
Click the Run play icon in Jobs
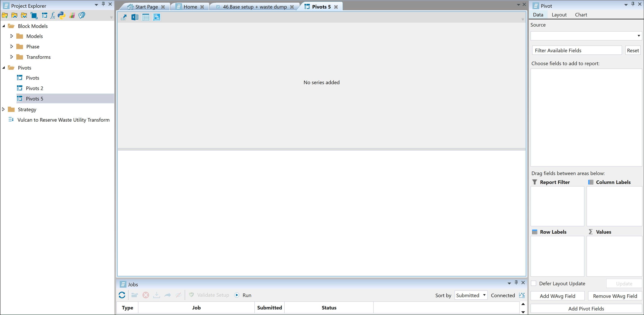point(237,295)
